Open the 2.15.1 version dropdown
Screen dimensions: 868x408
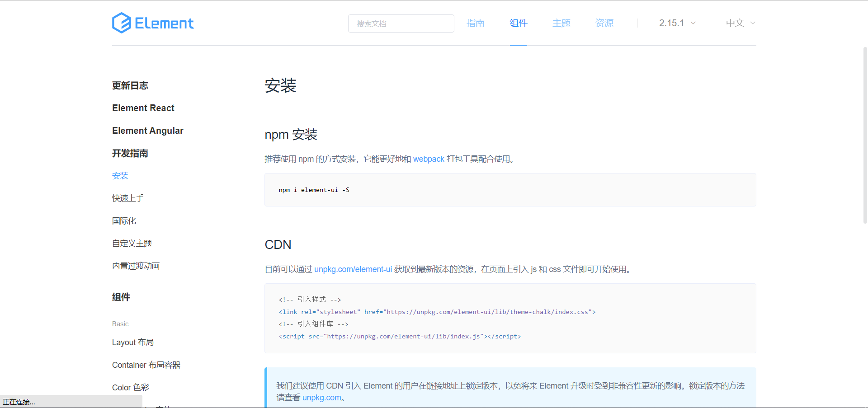[x=673, y=23]
